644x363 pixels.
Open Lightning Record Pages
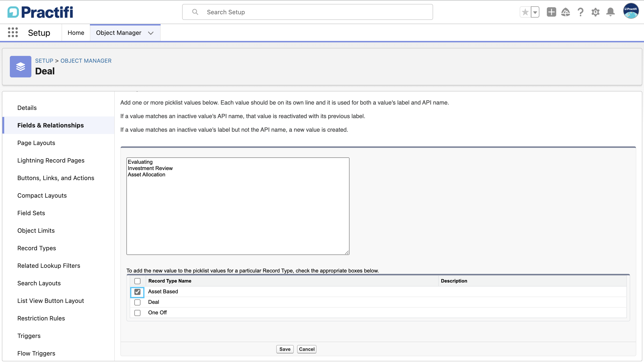(51, 160)
